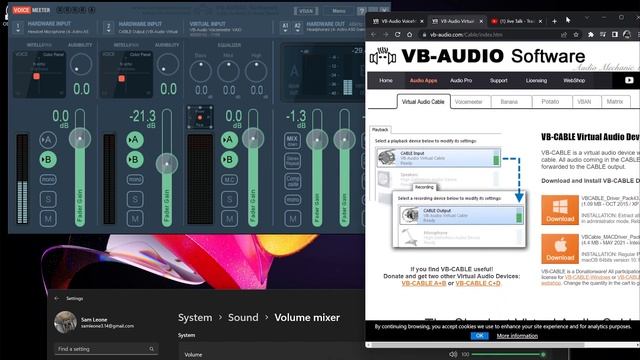Screen dimensions: 640x360
Task: Click Hardware Input 2 fader gain knob
Action: click(167, 164)
